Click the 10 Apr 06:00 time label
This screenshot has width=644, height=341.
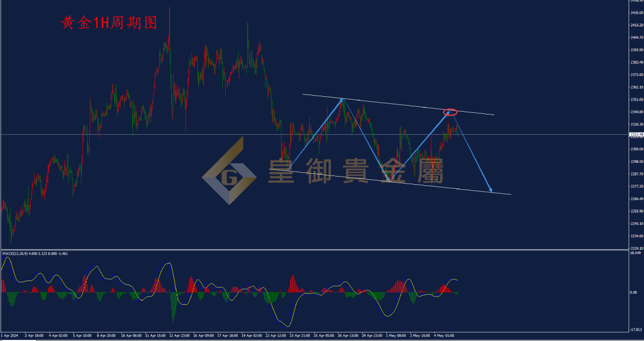pyautogui.click(x=131, y=335)
